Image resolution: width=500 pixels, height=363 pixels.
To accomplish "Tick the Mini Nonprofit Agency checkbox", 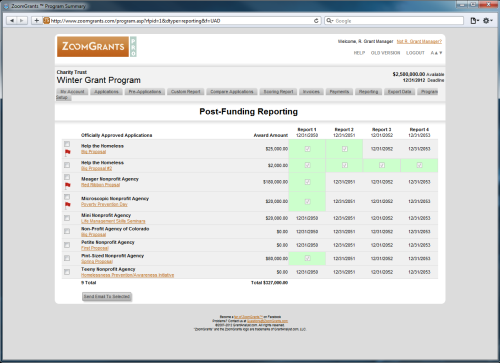I will point(67,218).
